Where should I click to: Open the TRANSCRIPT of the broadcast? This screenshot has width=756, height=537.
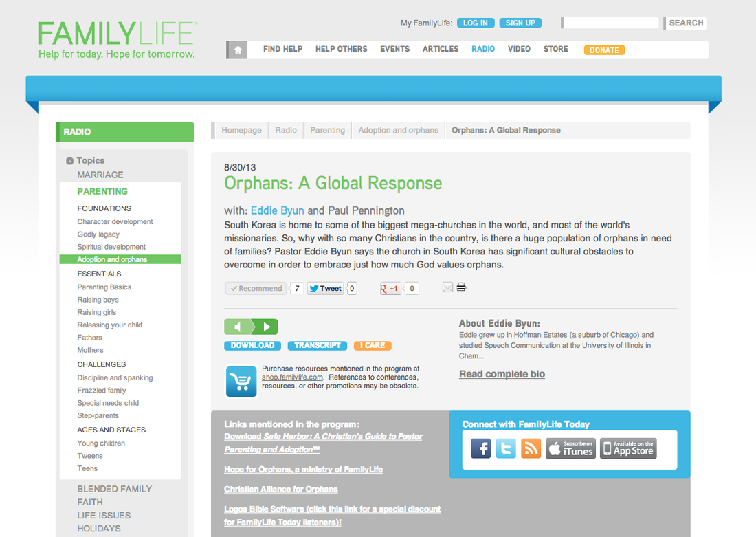pyautogui.click(x=318, y=345)
